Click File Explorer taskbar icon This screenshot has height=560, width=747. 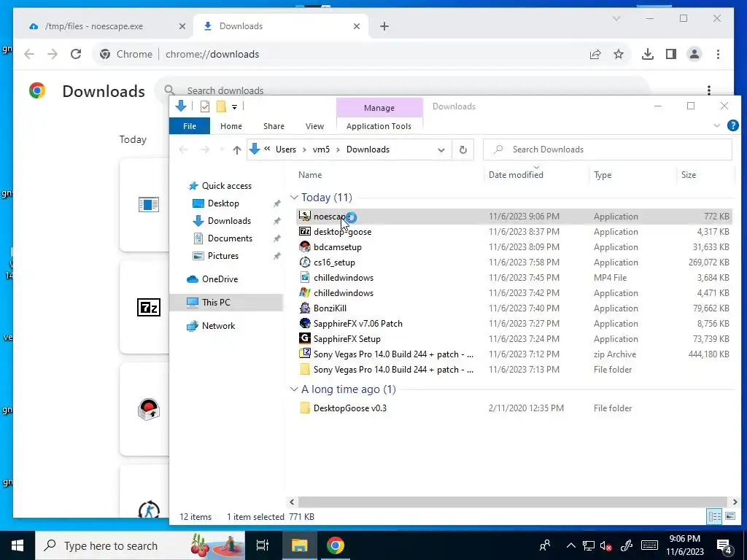pyautogui.click(x=299, y=545)
